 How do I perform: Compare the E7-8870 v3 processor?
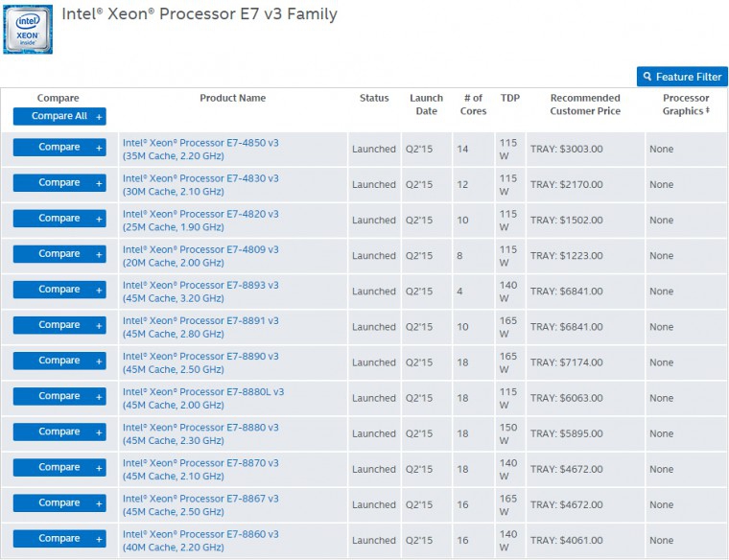click(x=59, y=468)
